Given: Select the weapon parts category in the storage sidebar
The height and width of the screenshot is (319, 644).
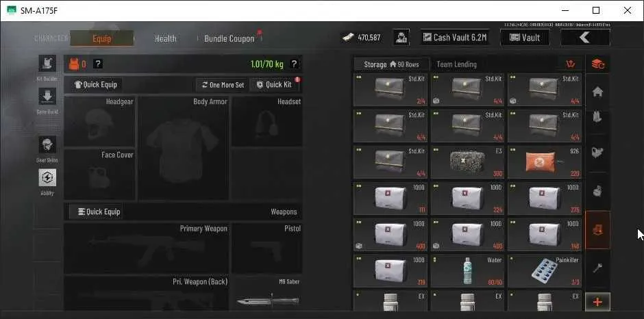Looking at the screenshot, I should tap(597, 153).
